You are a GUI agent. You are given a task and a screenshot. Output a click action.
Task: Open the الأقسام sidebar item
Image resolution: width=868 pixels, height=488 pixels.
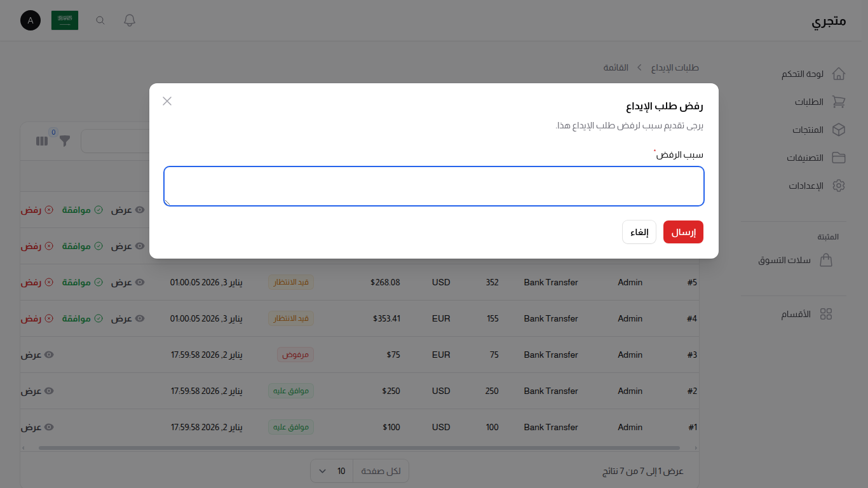coord(826,313)
